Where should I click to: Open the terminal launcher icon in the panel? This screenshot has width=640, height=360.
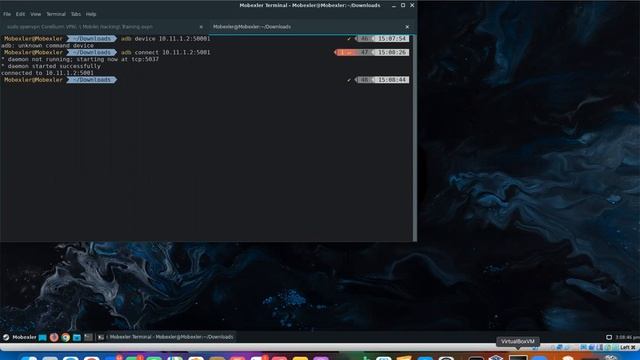pyautogui.click(x=88, y=337)
